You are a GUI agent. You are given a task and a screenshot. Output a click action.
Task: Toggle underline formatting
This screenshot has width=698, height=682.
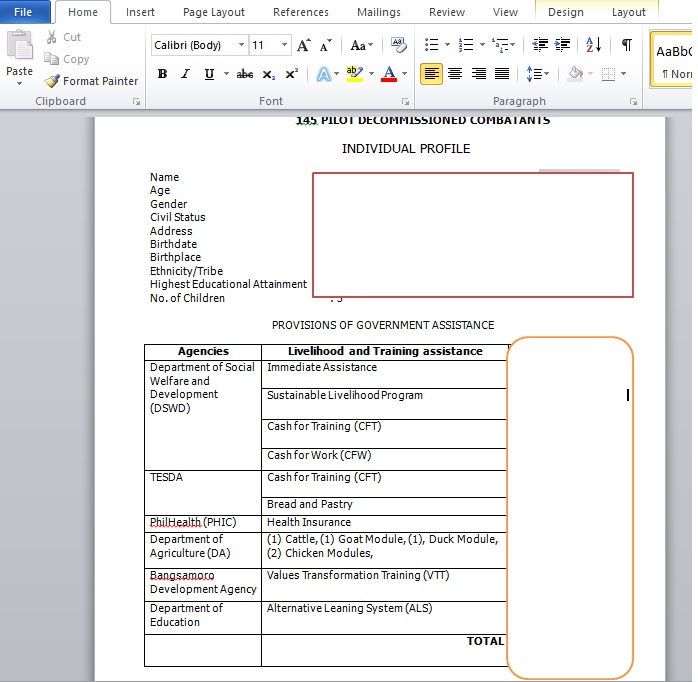(209, 74)
